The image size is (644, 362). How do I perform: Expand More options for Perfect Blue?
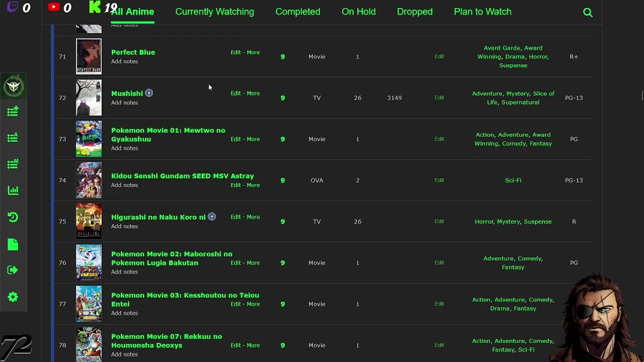coord(253,52)
